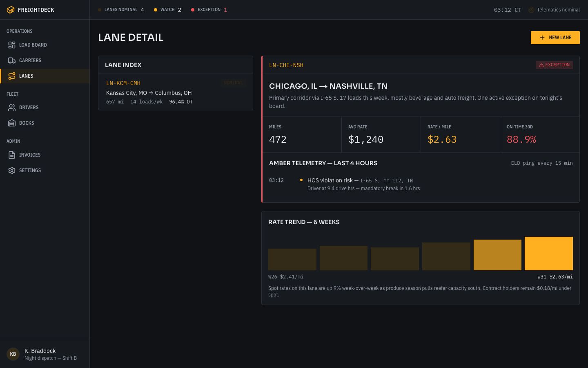
Task: Click the Lane Index panel header
Action: click(x=176, y=65)
